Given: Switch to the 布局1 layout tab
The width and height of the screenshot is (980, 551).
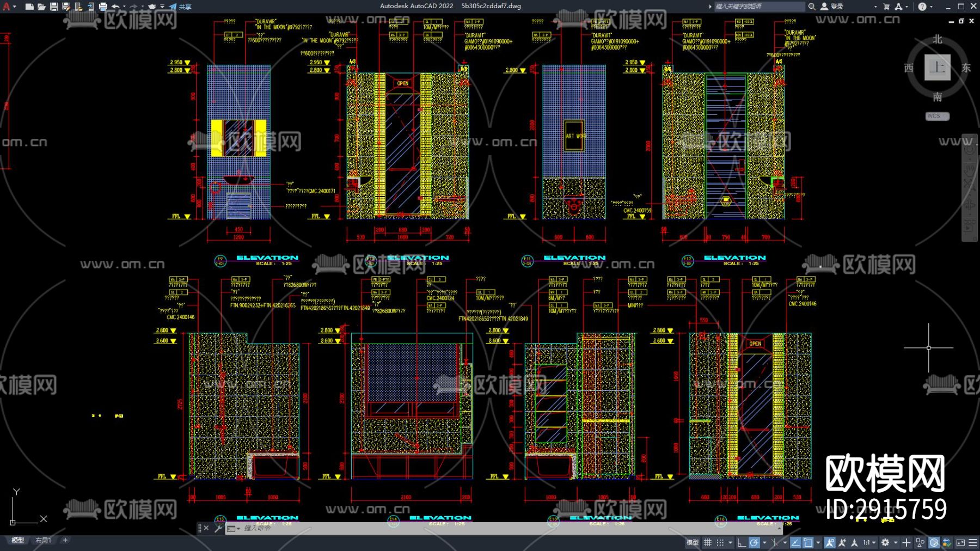Looking at the screenshot, I should pos(43,540).
